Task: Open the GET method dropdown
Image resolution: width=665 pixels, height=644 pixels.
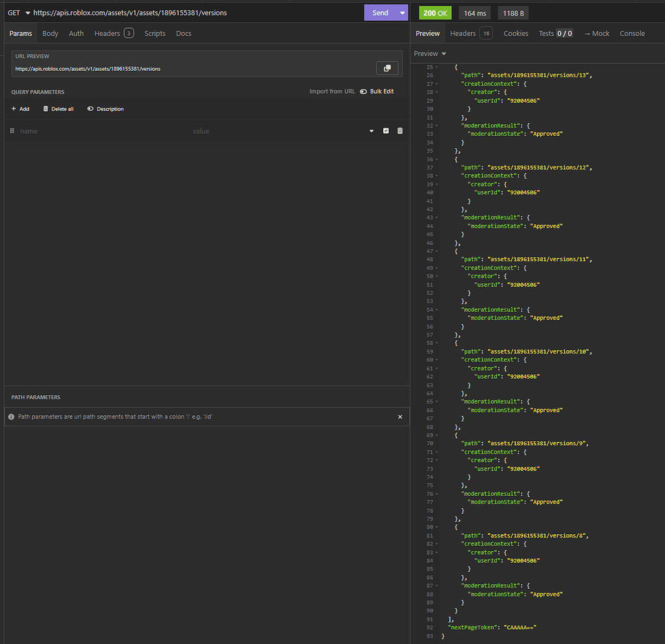Action: (19, 13)
